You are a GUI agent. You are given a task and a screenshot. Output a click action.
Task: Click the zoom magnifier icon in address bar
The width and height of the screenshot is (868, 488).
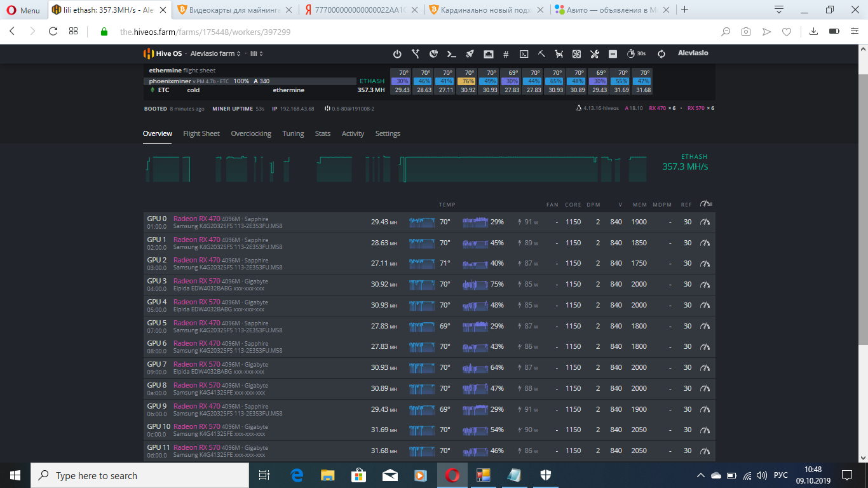[x=726, y=31]
